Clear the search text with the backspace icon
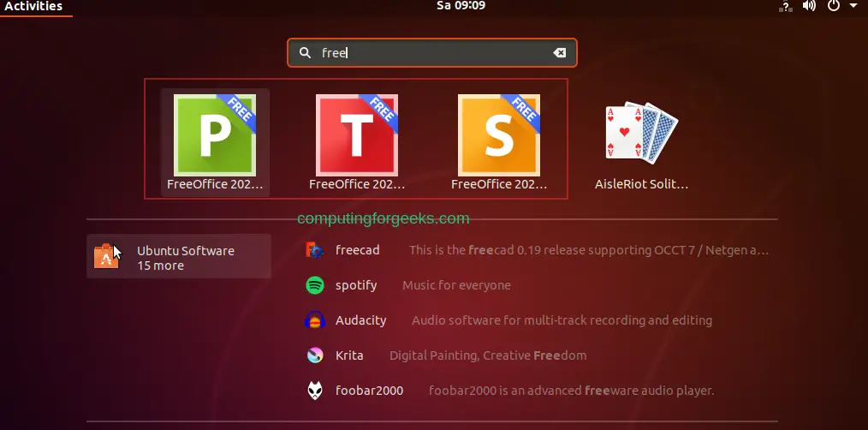 coord(559,52)
